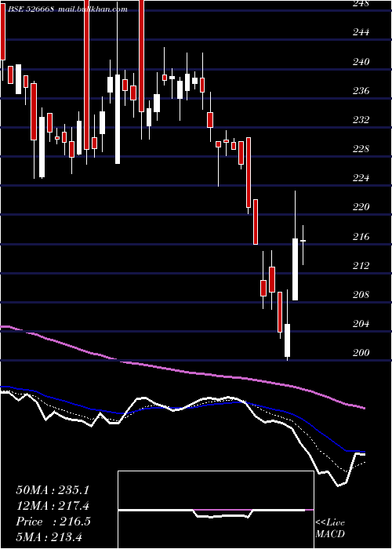
Task: Click the Price : 216.5 readout
Action: click(53, 522)
